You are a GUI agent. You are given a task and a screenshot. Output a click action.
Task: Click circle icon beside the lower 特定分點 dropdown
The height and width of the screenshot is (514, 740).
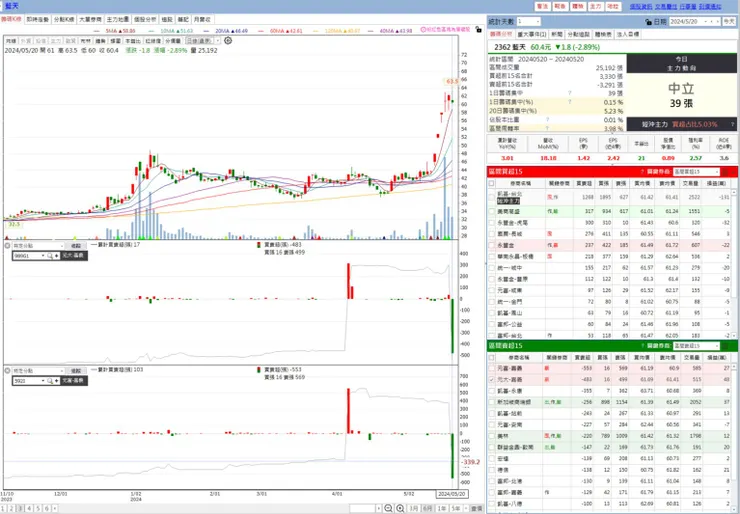point(8,371)
